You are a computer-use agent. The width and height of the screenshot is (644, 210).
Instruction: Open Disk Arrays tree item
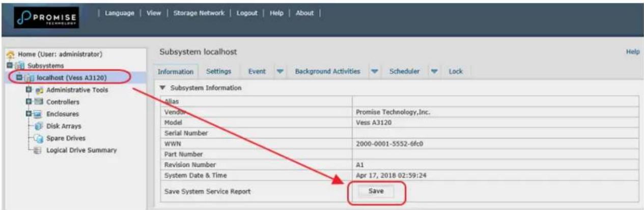point(64,126)
